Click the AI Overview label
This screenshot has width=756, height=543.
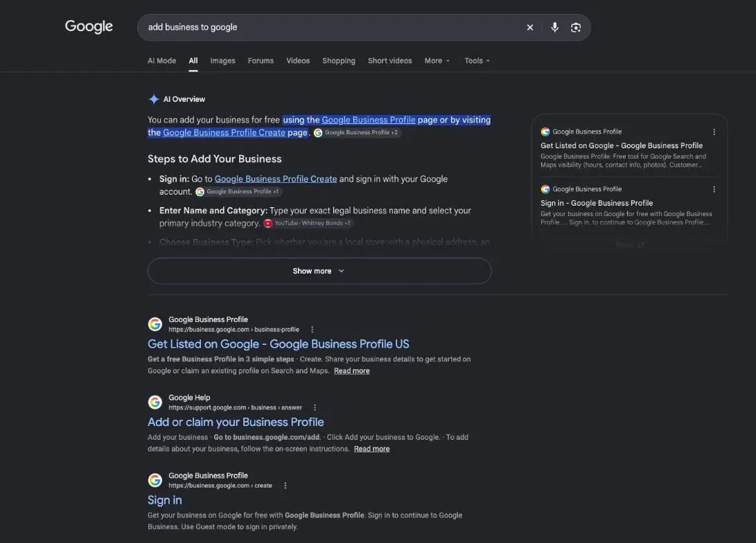point(184,99)
